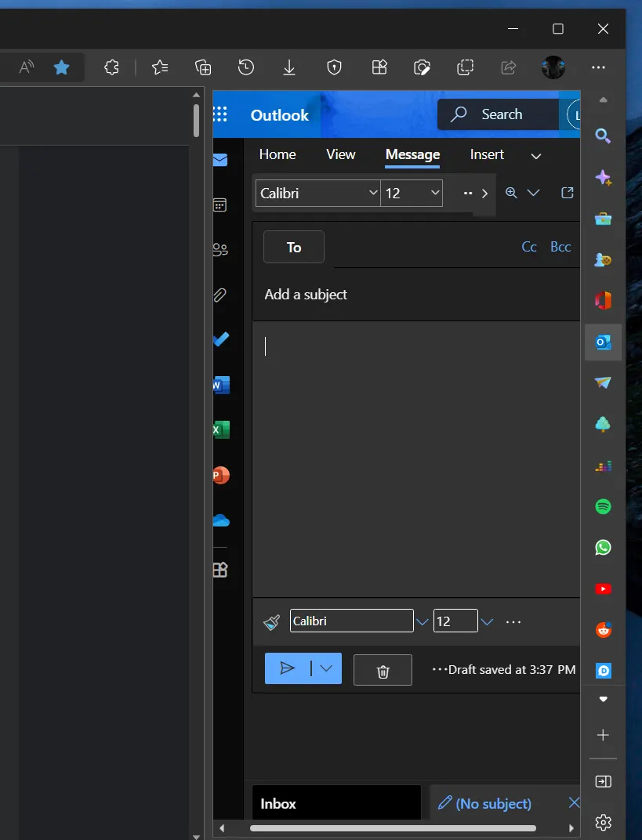
Task: Open the Edge profile avatar
Action: [x=553, y=67]
